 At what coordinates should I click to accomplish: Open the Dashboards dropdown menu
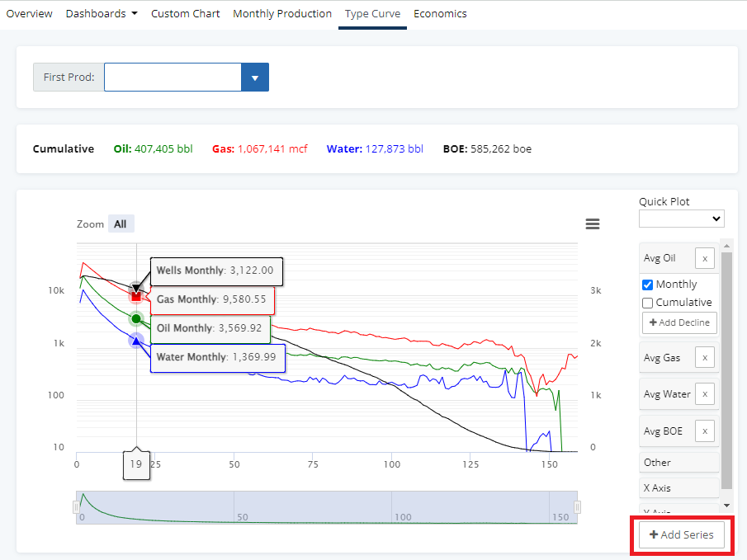(x=102, y=14)
